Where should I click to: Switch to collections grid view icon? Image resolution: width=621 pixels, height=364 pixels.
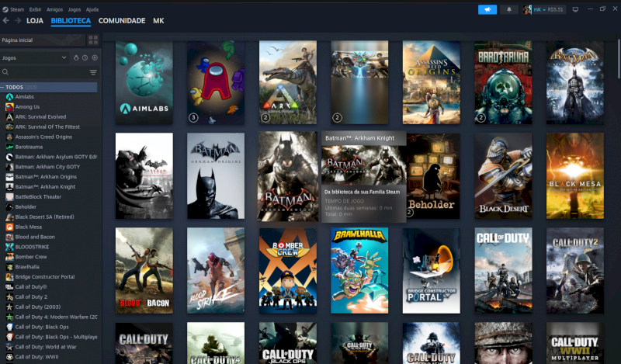pos(93,40)
